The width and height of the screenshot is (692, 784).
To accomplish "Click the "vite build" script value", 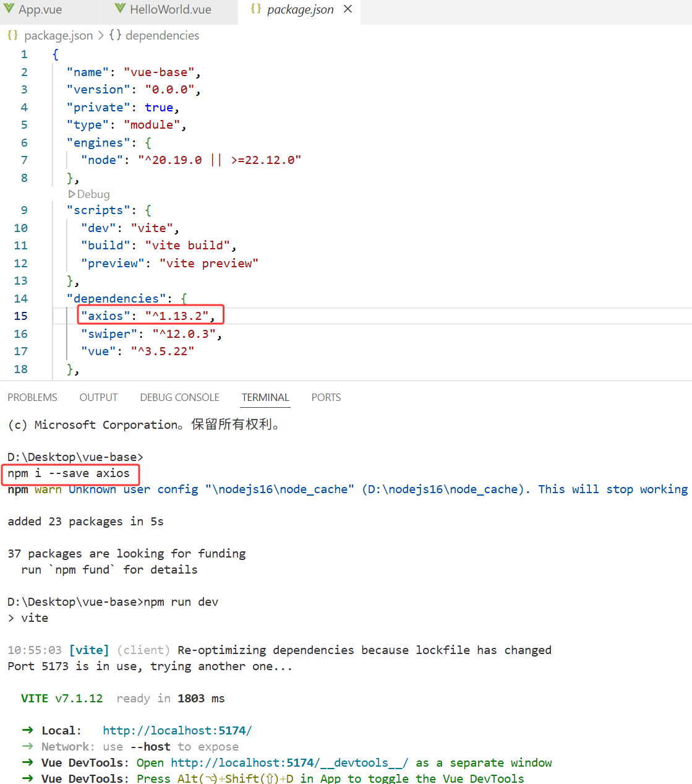I will coord(188,246).
